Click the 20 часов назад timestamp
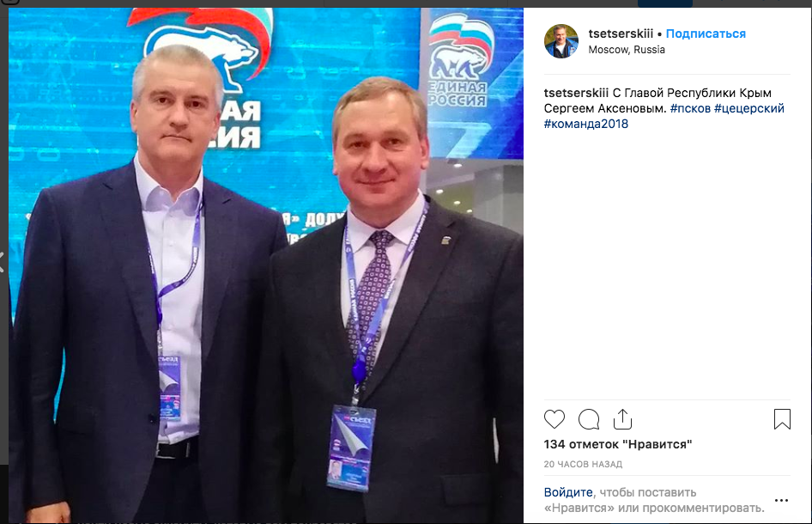The width and height of the screenshot is (812, 524). 583,465
